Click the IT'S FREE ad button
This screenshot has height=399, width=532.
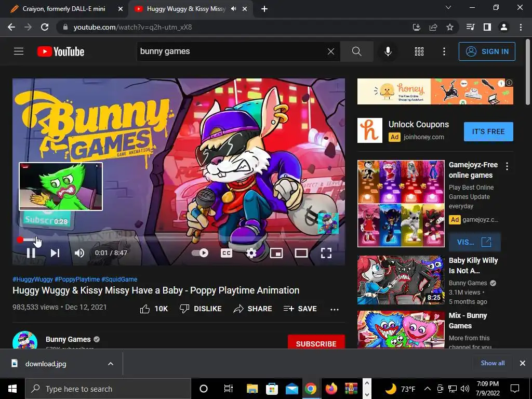(488, 131)
